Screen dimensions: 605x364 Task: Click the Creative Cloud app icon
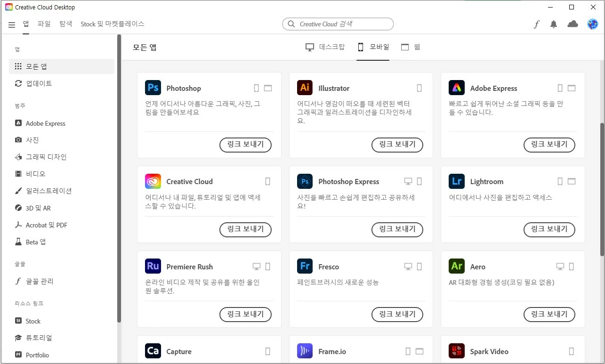pos(153,181)
